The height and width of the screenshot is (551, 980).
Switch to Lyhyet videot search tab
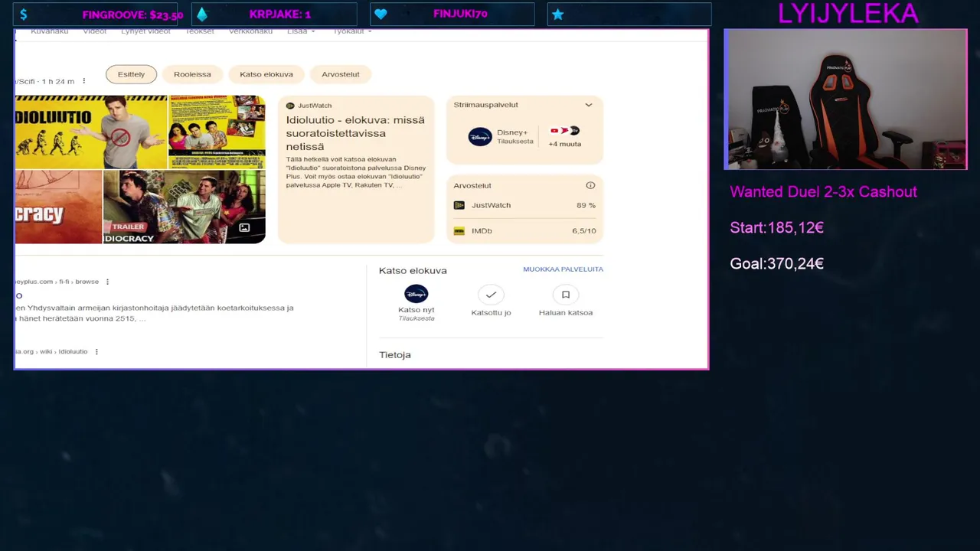pos(145,31)
